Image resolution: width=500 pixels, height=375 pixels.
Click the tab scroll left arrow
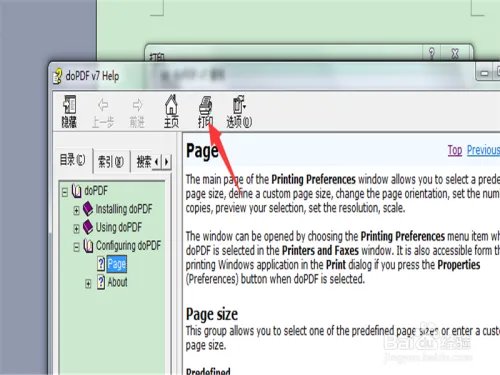click(157, 162)
